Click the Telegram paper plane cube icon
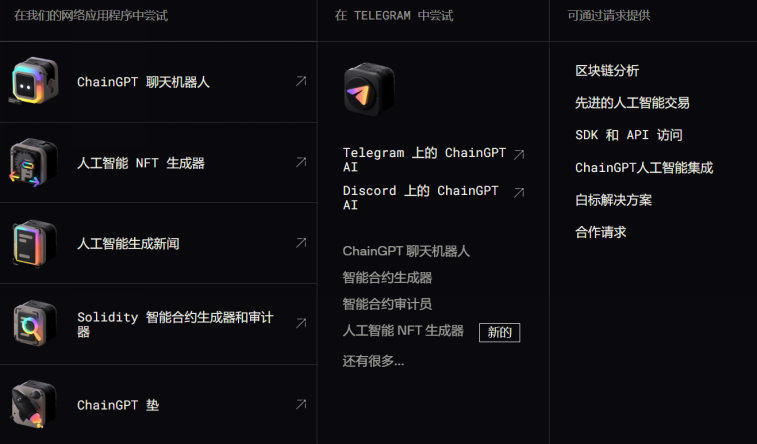Viewport: 757px width, 444px height. pos(369,89)
